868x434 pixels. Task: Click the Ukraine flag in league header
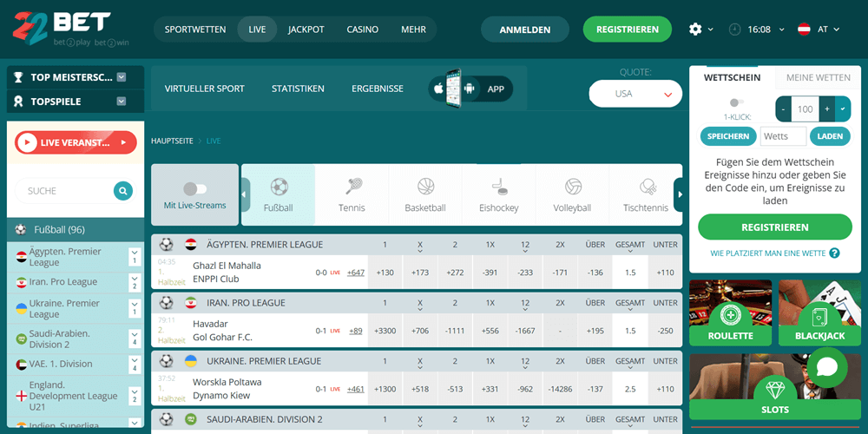click(191, 361)
